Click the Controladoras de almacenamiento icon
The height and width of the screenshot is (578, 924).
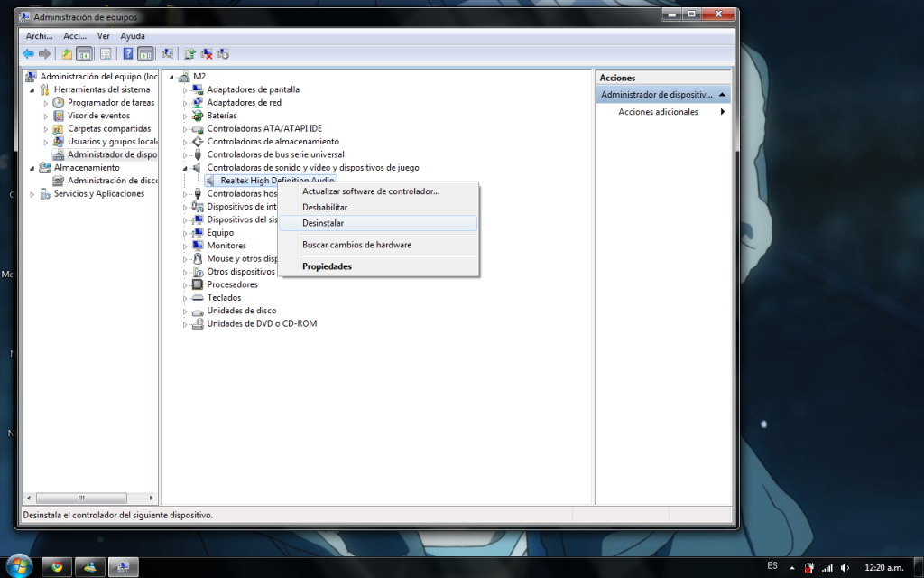[198, 142]
